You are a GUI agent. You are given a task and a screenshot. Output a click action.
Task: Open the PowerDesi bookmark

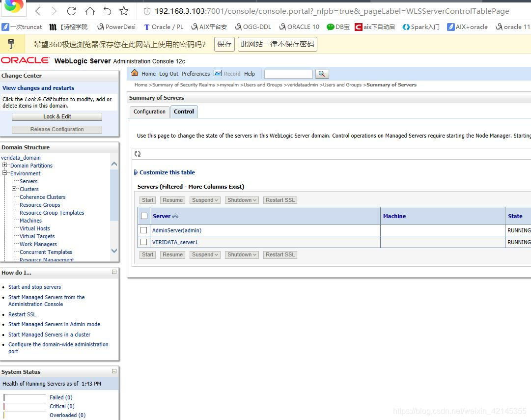tap(116, 27)
